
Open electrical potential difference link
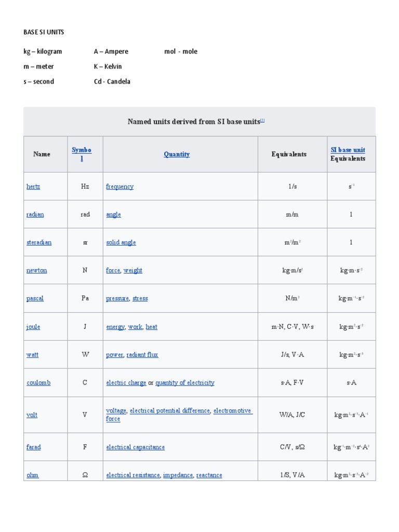pyautogui.click(x=170, y=411)
